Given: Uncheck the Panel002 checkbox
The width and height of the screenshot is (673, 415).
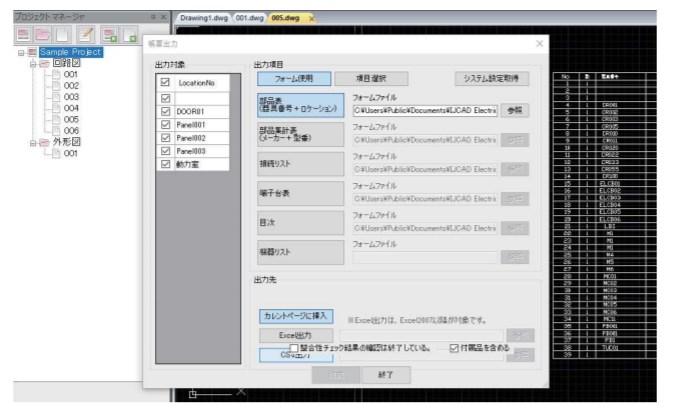Looking at the screenshot, I should point(165,138).
